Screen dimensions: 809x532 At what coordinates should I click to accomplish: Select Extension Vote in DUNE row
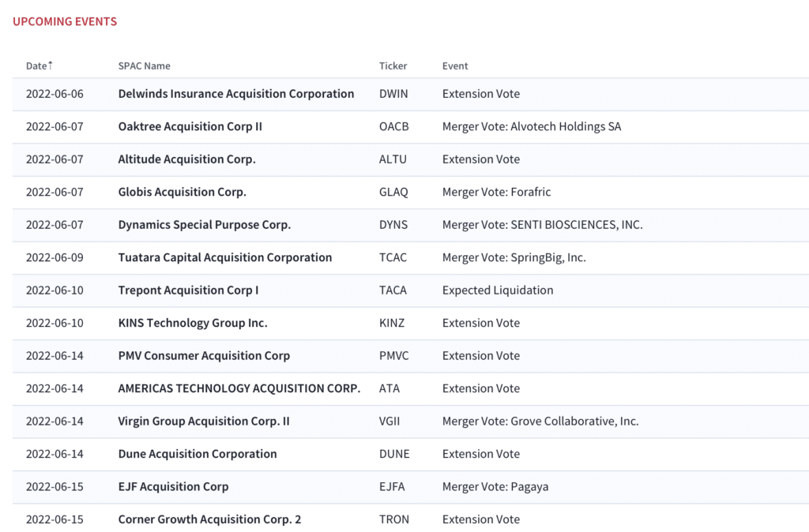point(481,454)
